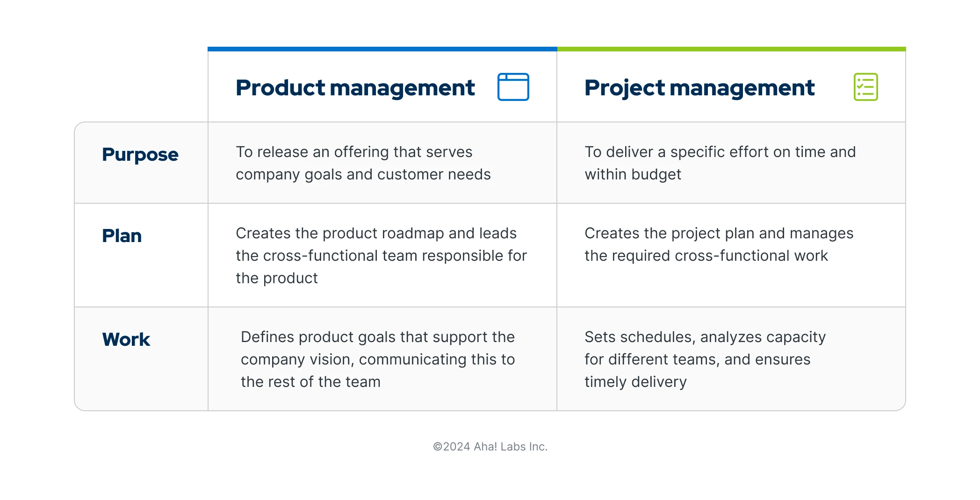Click the phrase 'timely delivery'

tap(635, 382)
